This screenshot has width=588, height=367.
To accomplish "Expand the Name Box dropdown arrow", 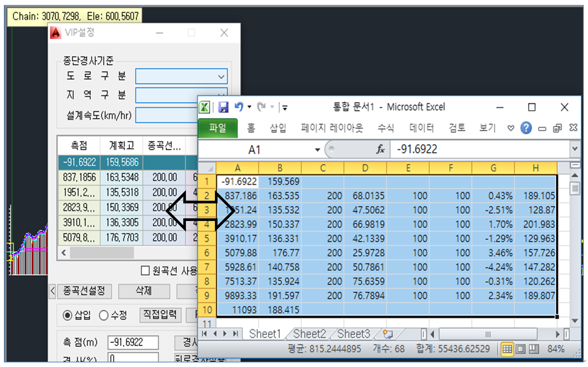I will 317,150.
